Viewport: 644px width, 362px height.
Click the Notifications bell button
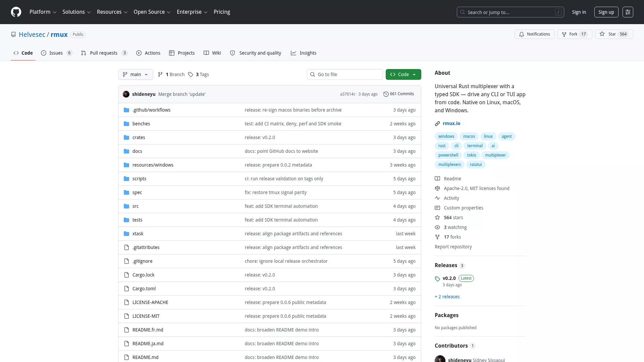click(534, 34)
